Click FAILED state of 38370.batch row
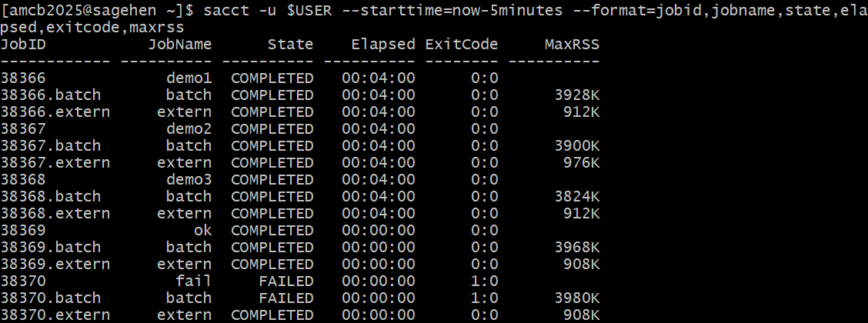Screen dimensions: 868x323 click(x=285, y=298)
